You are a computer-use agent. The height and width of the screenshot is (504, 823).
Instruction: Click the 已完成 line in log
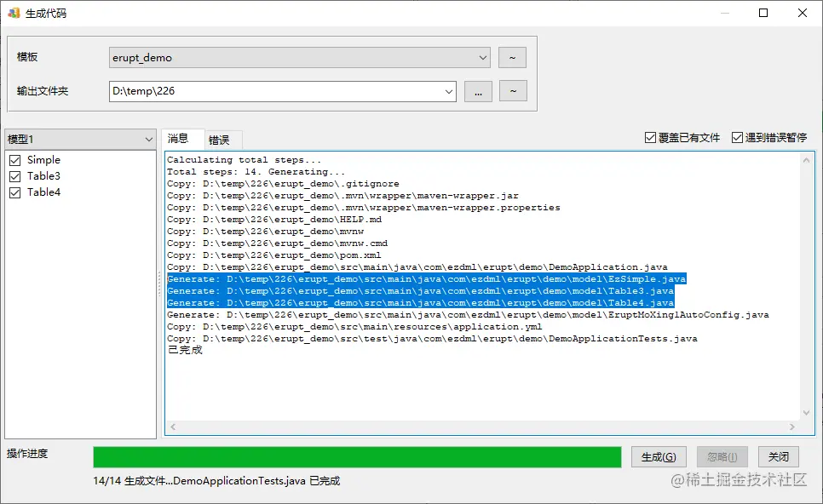pos(185,351)
